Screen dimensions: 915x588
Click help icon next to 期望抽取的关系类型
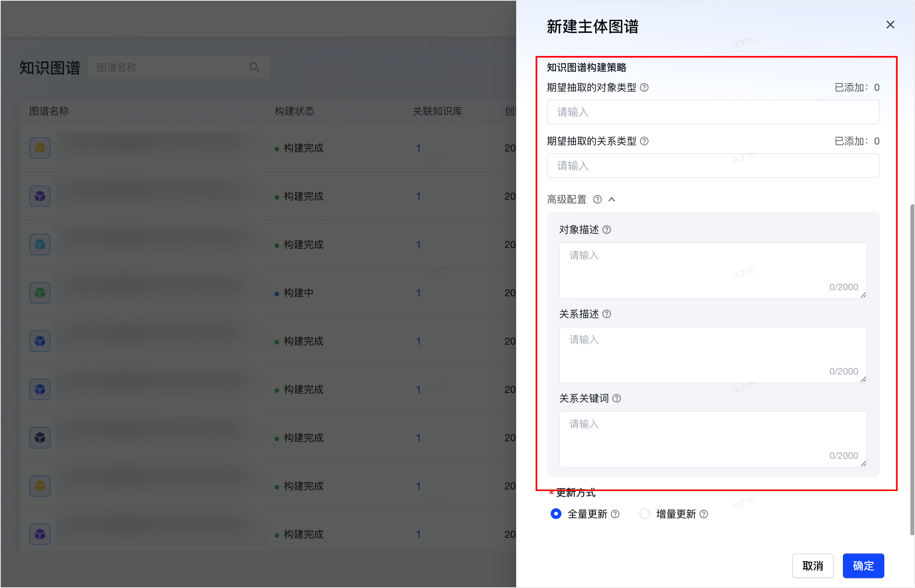(644, 141)
